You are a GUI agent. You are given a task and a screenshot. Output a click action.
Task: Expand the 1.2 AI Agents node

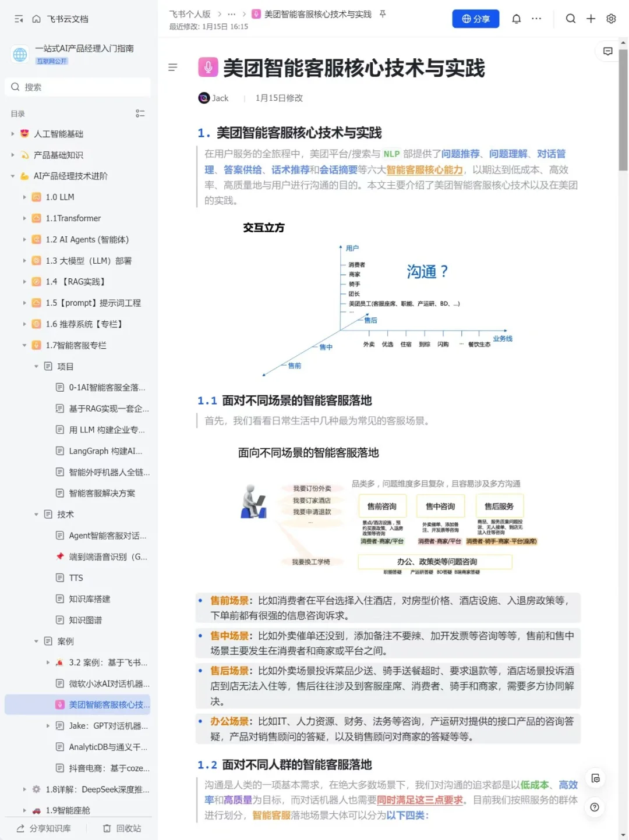[x=24, y=239]
